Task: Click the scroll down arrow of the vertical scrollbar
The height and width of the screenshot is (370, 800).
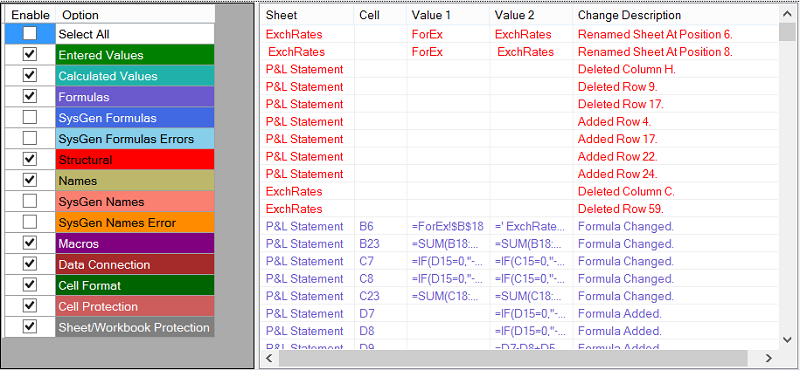Action: (786, 339)
